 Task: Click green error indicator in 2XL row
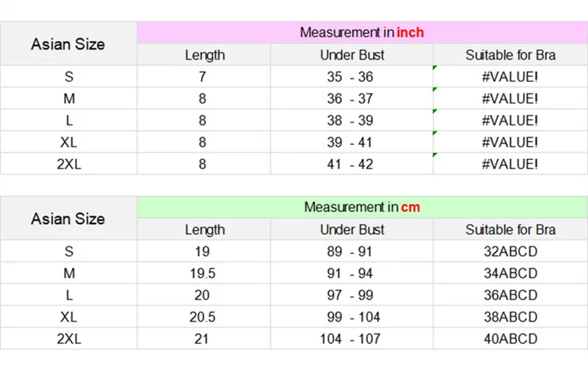(434, 155)
